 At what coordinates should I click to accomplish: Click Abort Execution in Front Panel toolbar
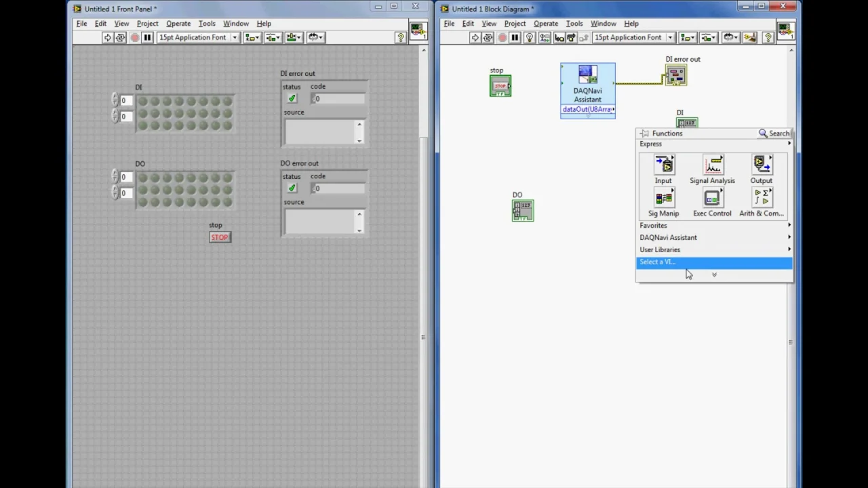[x=134, y=38]
